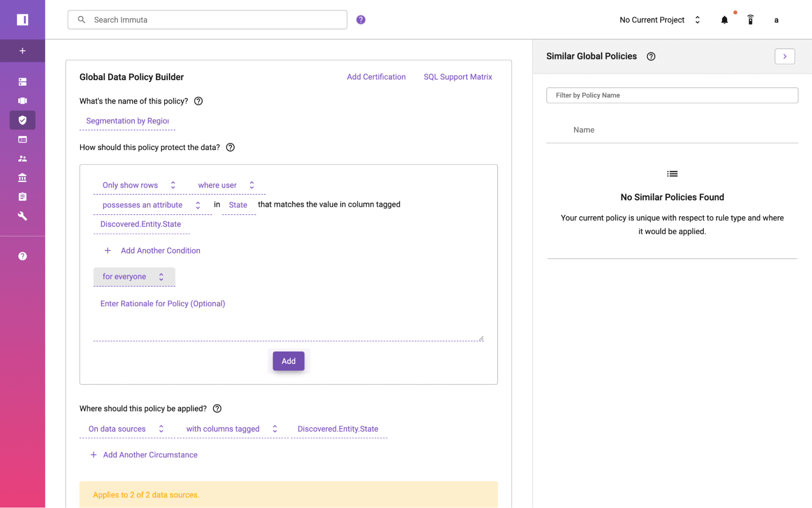Click list icon above No Similar Policies
The height and width of the screenshot is (508, 812).
[672, 174]
